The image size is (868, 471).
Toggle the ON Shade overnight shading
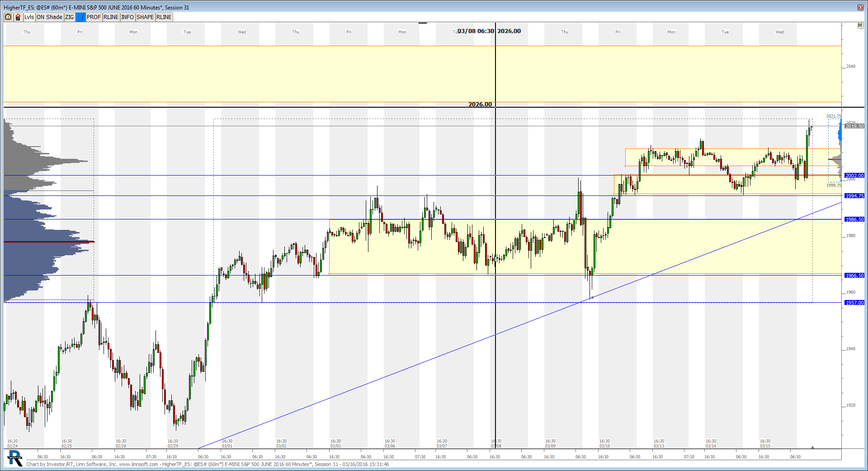[49, 17]
